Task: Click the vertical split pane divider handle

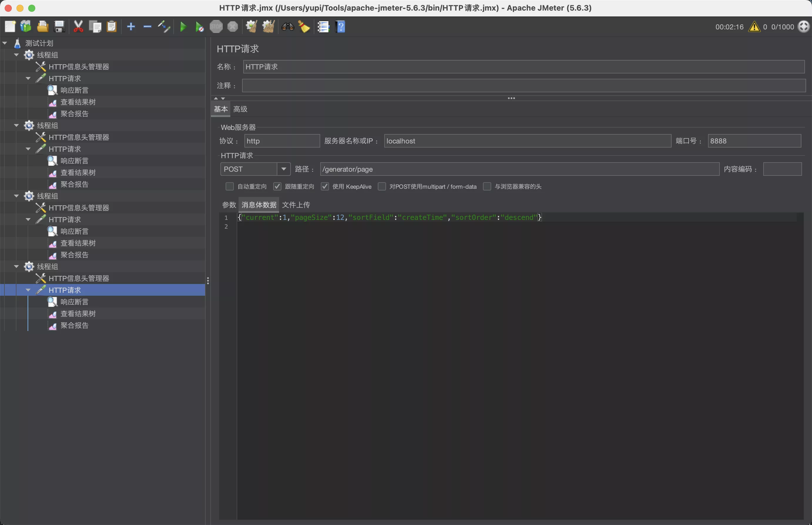Action: (208, 280)
